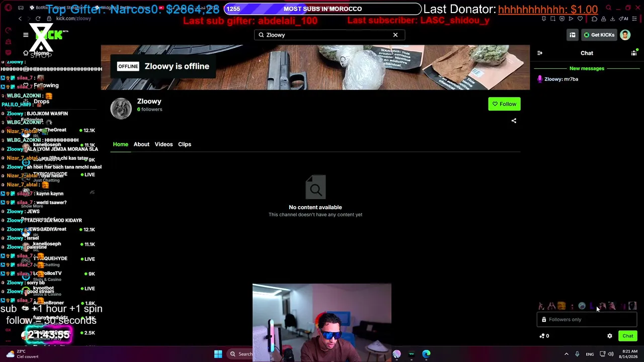The width and height of the screenshot is (644, 362).
Task: Open the weather widget showing 23°C
Action: [23, 354]
